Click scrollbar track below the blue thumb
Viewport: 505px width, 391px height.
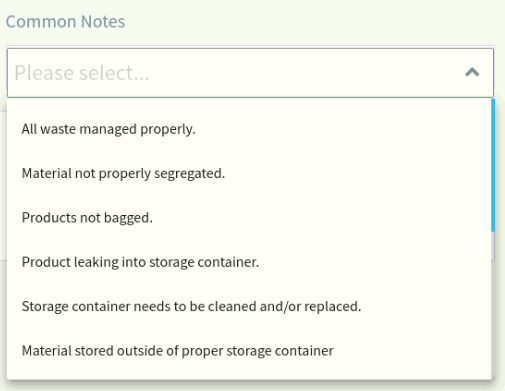(x=493, y=305)
